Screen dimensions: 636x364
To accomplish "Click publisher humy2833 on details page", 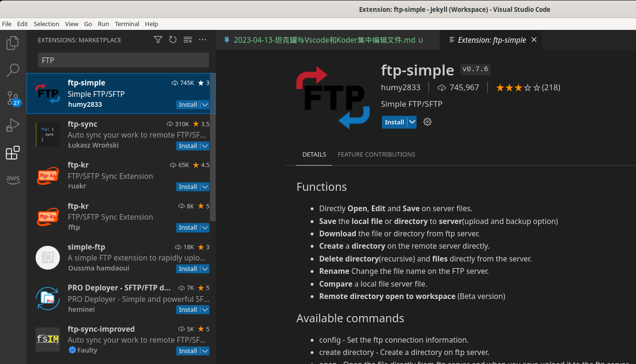I will coord(400,87).
